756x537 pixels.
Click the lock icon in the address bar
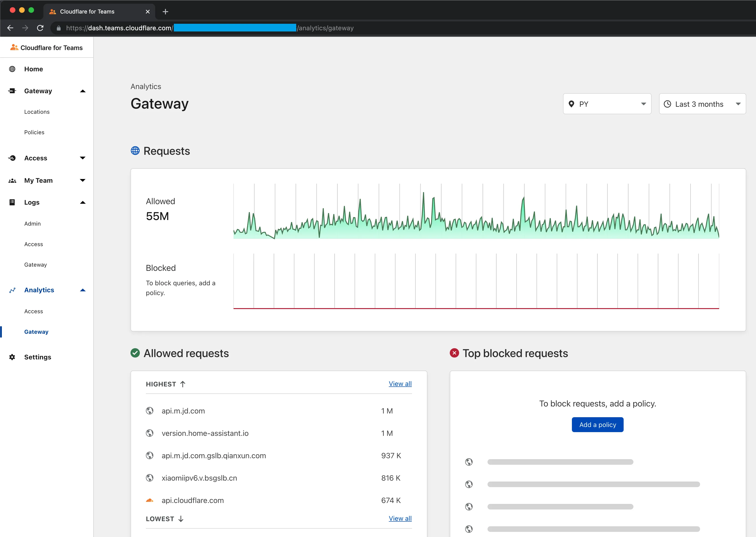point(58,28)
